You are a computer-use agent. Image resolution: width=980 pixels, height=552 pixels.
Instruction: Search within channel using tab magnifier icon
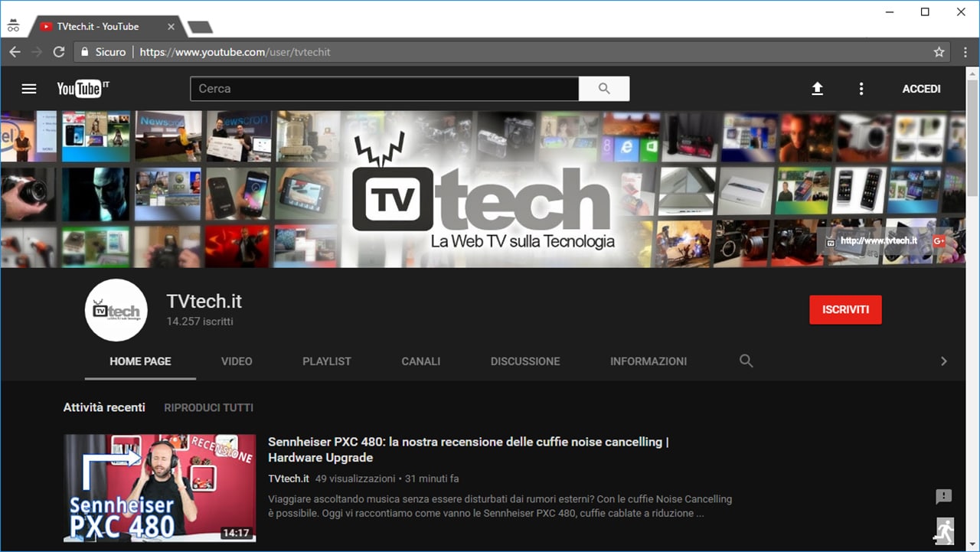[x=746, y=361]
